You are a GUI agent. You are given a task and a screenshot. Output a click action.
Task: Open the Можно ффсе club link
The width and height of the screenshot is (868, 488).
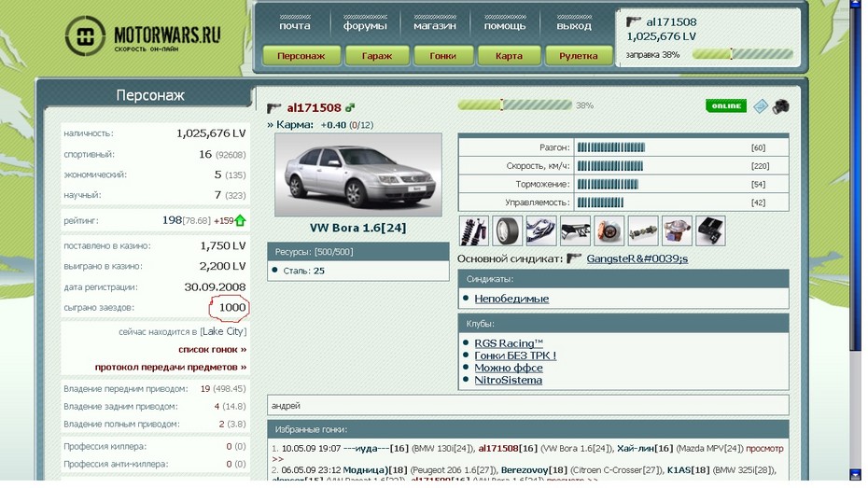point(508,368)
